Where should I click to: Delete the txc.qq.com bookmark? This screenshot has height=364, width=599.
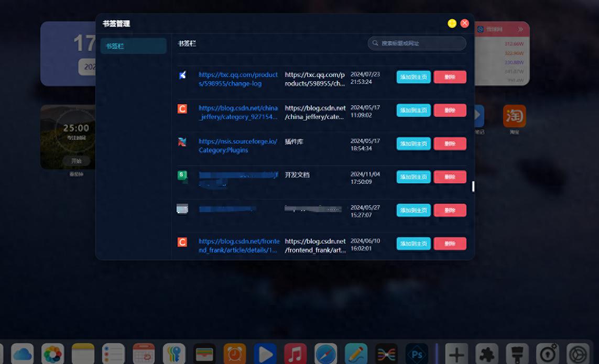pos(450,77)
